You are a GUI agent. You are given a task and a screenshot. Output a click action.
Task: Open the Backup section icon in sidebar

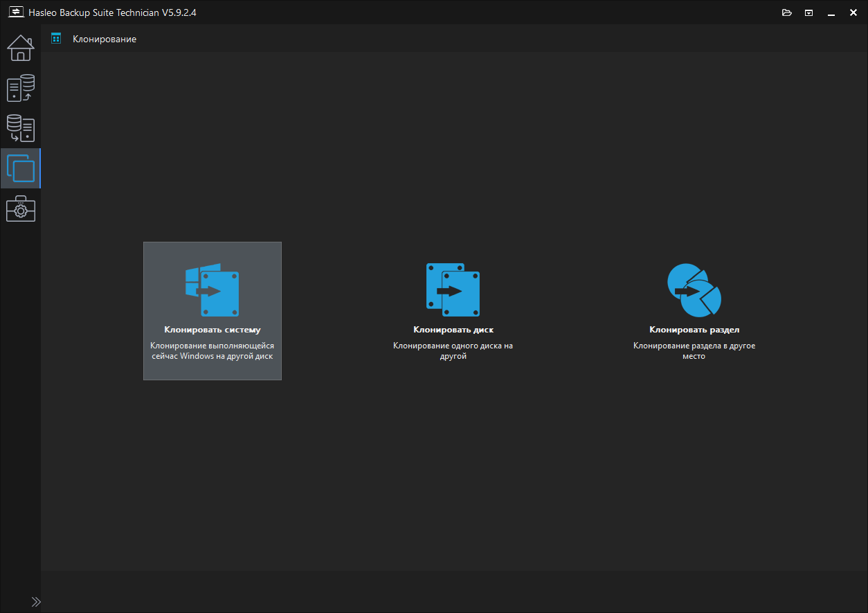(21, 89)
